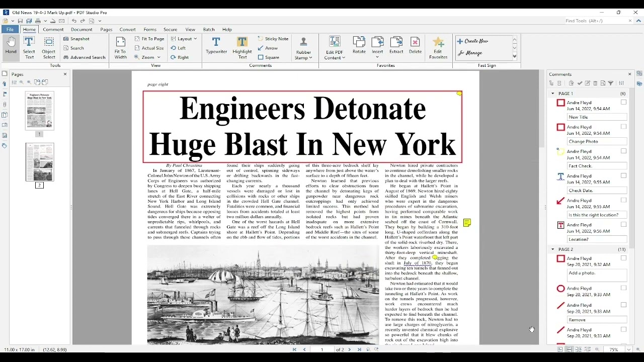This screenshot has width=644, height=362.
Task: Check the 'Add a photo.' comment checkbox
Action: pyautogui.click(x=623, y=258)
